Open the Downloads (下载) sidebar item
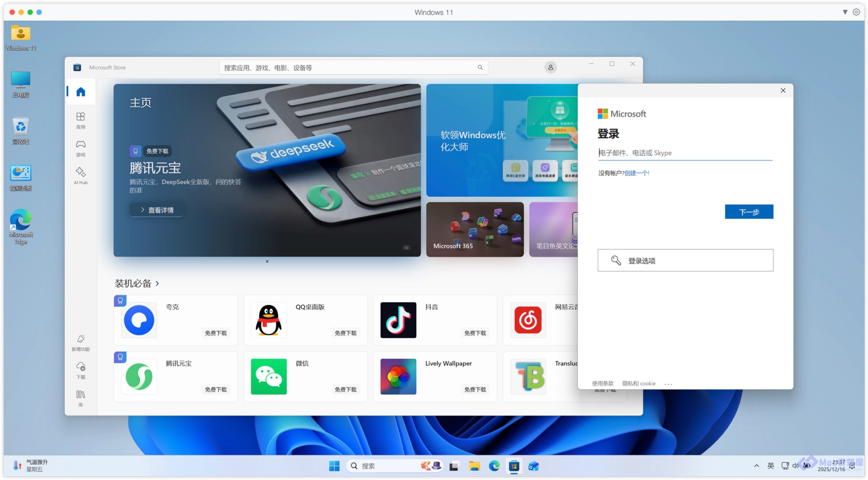 coord(81,370)
